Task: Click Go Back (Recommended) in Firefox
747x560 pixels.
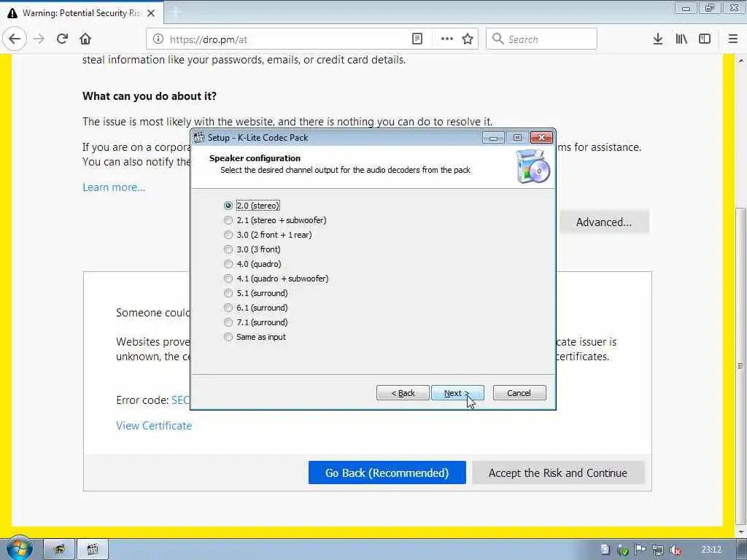Action: [387, 472]
